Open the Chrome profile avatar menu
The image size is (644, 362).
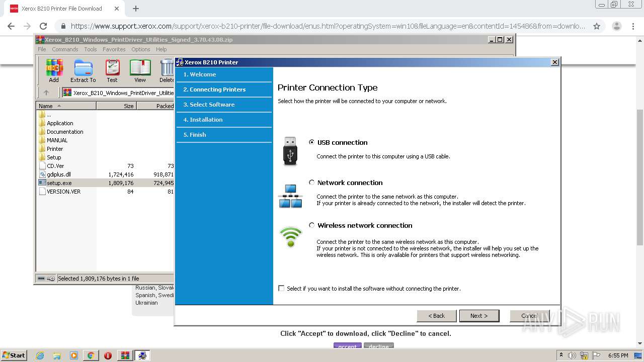616,26
